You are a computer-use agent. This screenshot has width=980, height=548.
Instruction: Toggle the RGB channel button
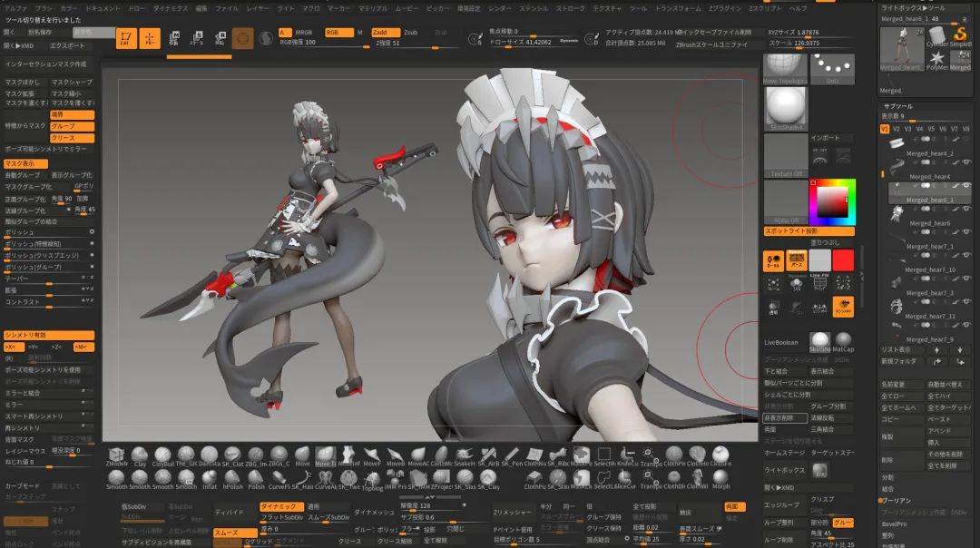338,33
